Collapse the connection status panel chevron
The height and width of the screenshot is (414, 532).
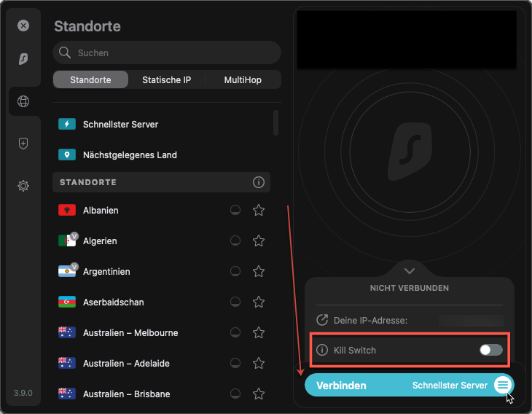click(410, 271)
